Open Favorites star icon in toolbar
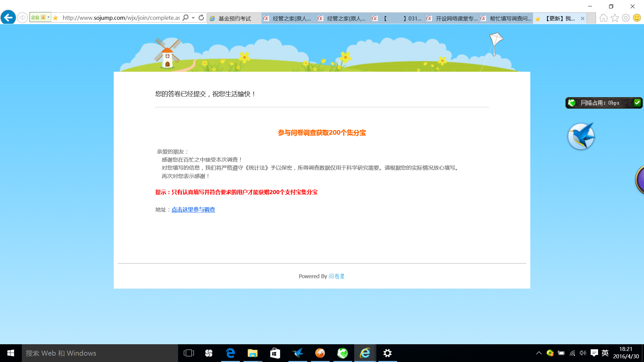This screenshot has height=362, width=644. click(x=614, y=18)
